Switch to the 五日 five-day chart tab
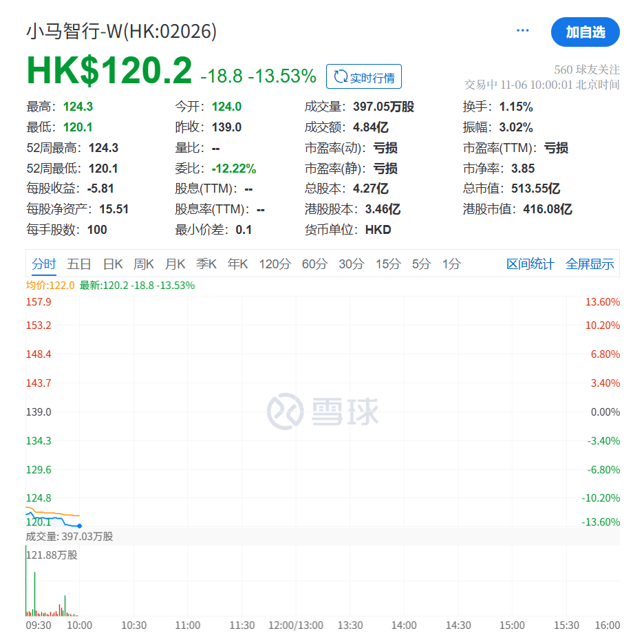Image resolution: width=644 pixels, height=644 pixels. pyautogui.click(x=79, y=264)
